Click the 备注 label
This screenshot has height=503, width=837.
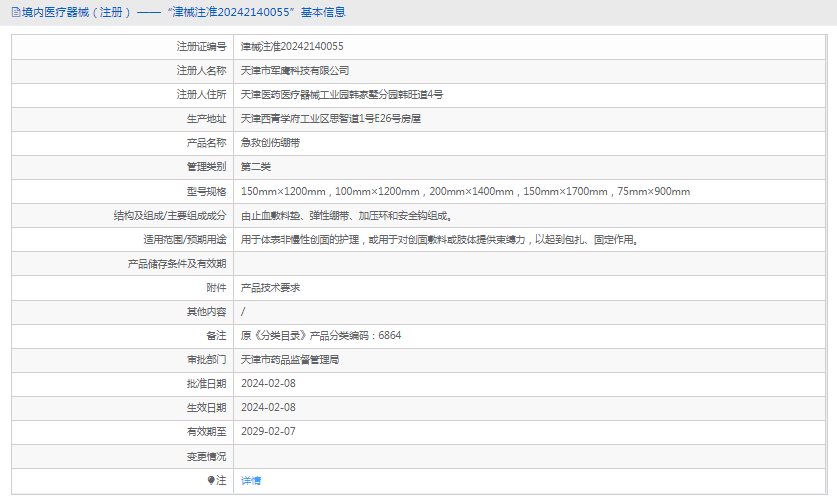click(x=216, y=335)
